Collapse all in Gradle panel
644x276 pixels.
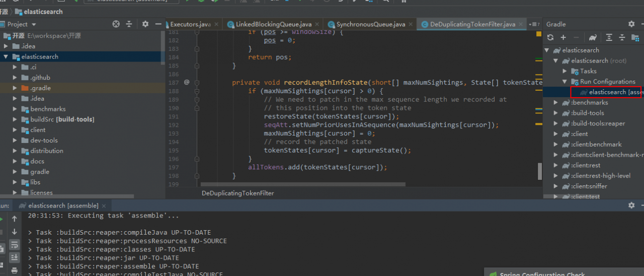tap(622, 37)
